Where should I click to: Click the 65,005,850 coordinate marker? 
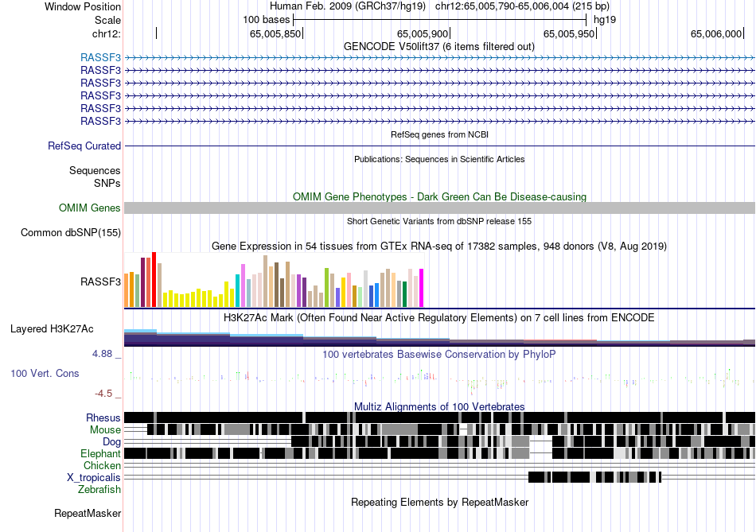(275, 33)
